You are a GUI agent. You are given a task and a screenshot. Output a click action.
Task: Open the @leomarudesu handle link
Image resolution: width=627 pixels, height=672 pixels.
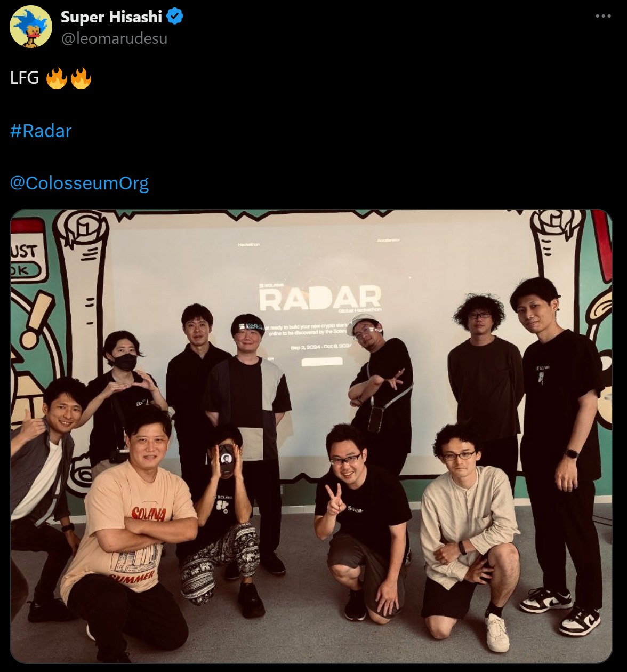(114, 38)
